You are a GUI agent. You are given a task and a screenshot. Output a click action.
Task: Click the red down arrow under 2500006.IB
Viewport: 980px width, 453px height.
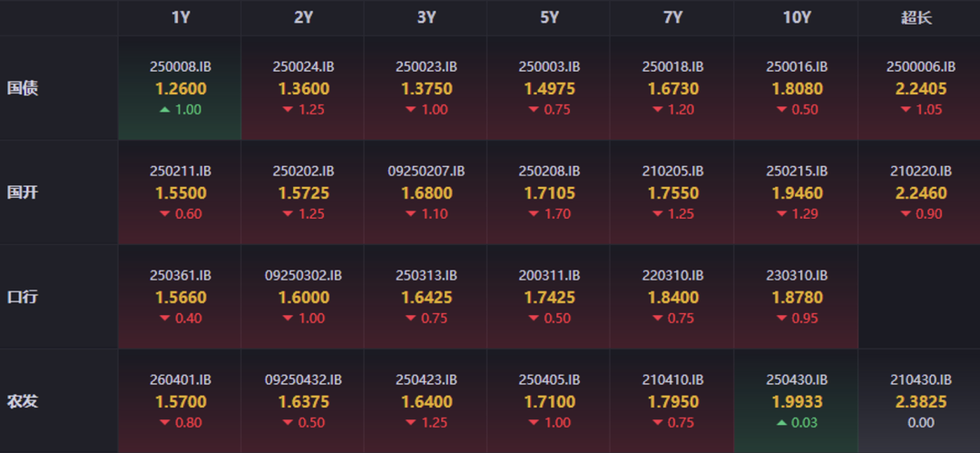(905, 110)
